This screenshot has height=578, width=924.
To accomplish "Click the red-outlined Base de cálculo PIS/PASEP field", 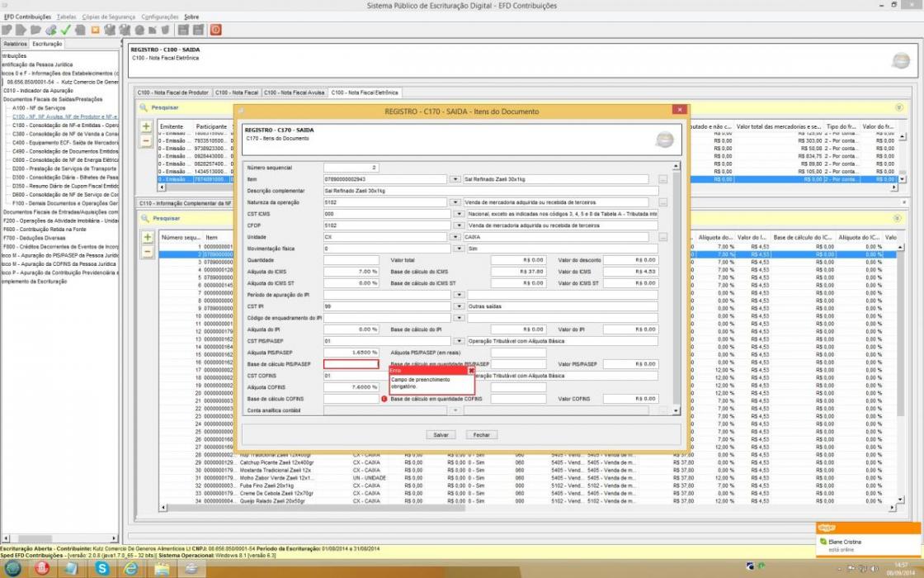I will (x=351, y=364).
